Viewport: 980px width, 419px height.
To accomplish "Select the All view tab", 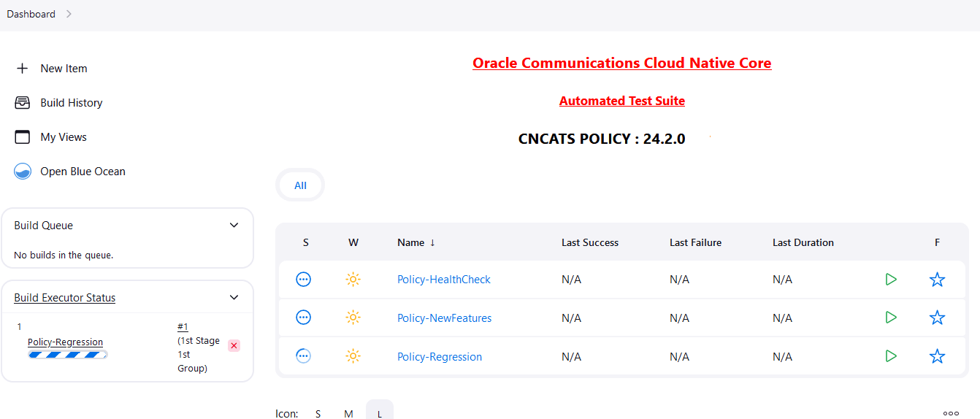I will (x=300, y=185).
